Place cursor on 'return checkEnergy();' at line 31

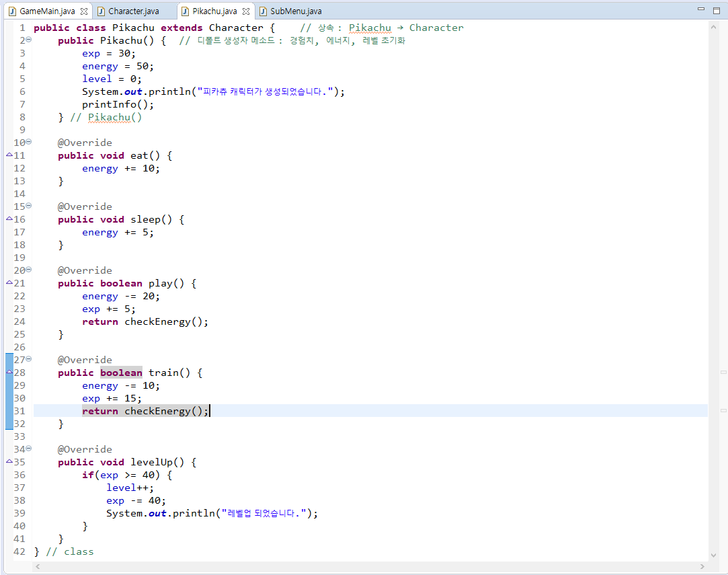click(145, 412)
